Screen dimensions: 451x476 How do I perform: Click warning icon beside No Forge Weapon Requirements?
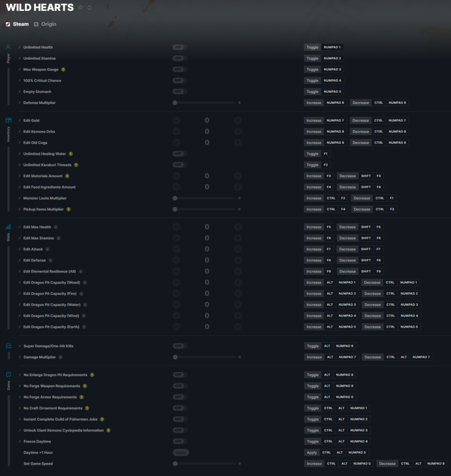[85, 386]
